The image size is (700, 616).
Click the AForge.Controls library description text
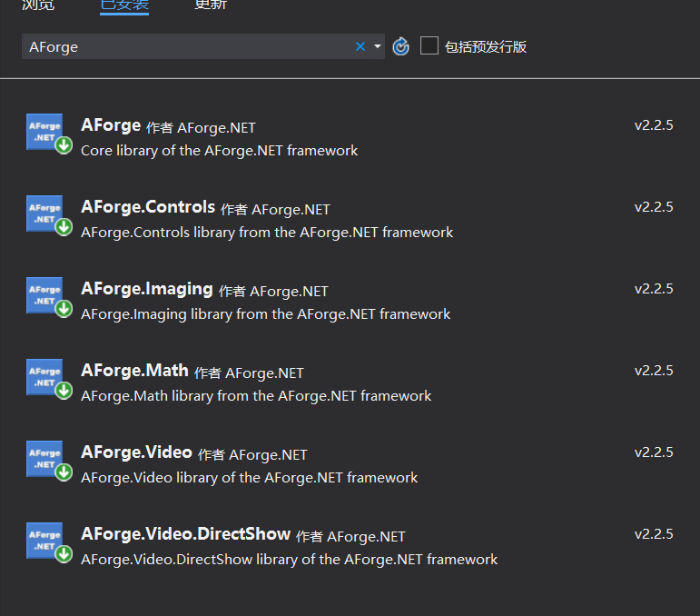point(267,233)
